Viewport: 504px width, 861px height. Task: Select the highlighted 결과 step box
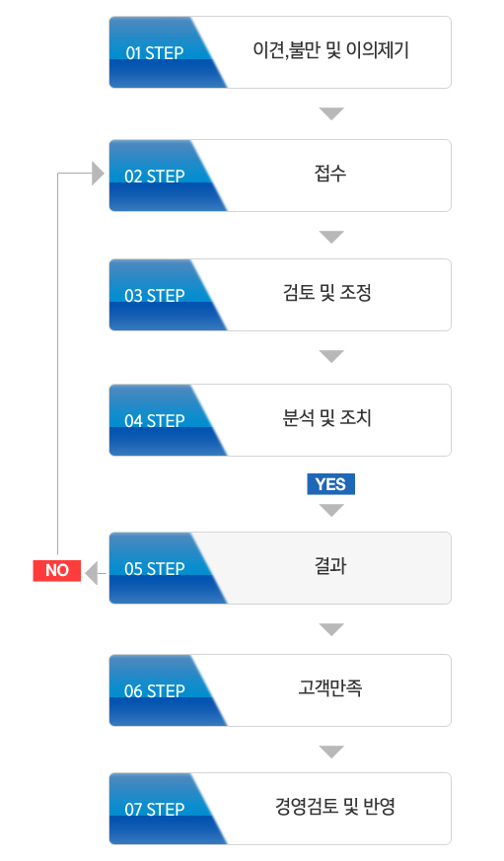[x=280, y=568]
